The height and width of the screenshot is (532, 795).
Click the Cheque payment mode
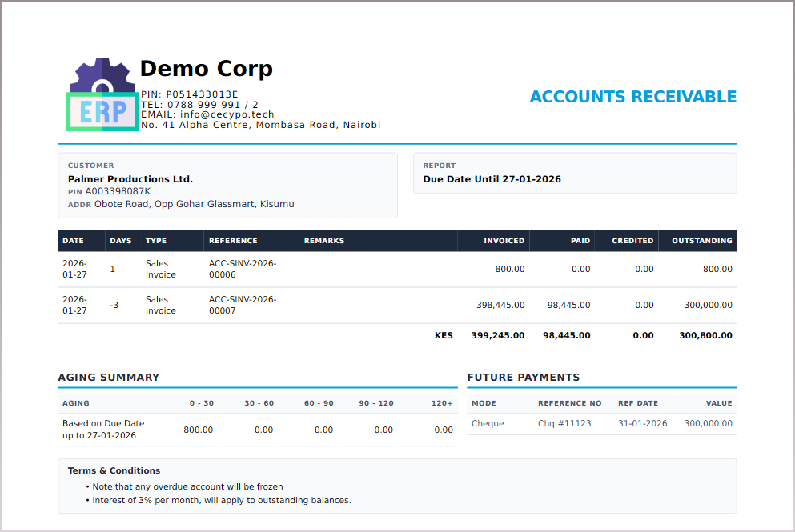click(488, 423)
